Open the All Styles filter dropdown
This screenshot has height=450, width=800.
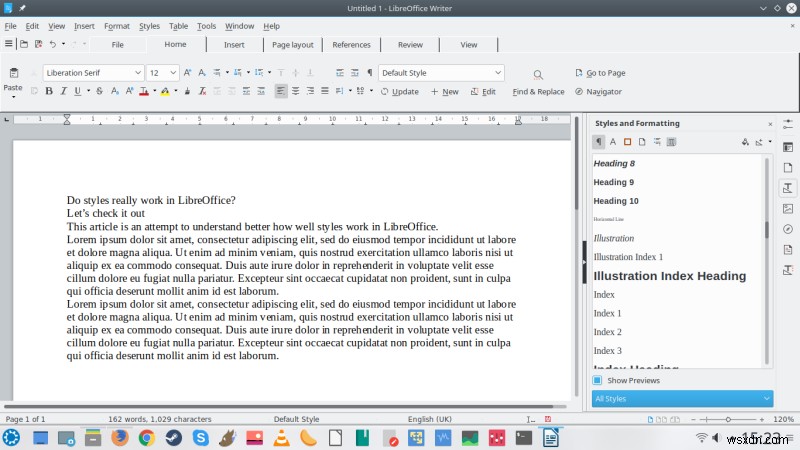(x=682, y=398)
